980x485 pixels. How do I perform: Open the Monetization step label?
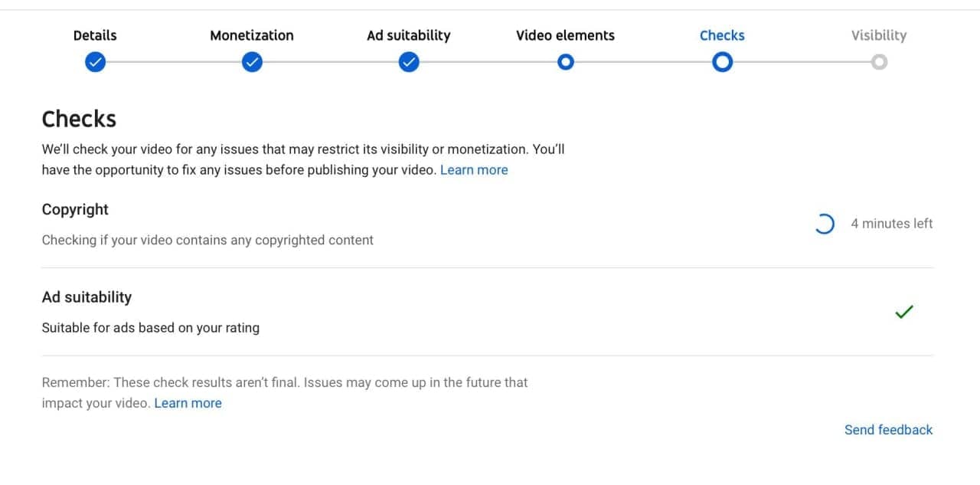point(252,35)
